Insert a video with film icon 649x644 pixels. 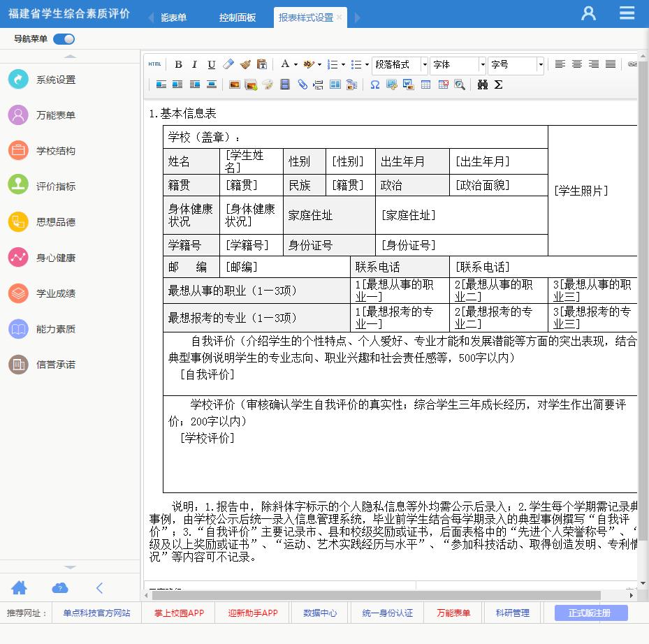tap(285, 85)
